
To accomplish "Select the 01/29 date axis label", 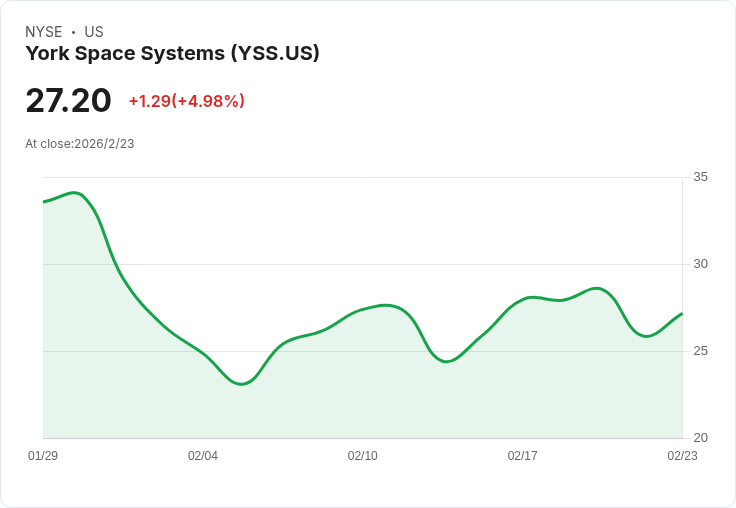I will pos(43,456).
